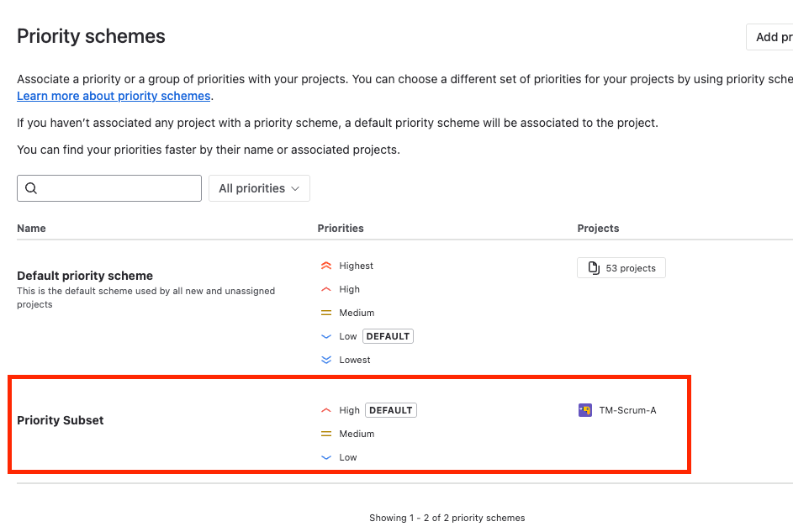Image resolution: width=793 pixels, height=532 pixels.
Task: Click High icon in Priority Subset row
Action: tap(326, 410)
